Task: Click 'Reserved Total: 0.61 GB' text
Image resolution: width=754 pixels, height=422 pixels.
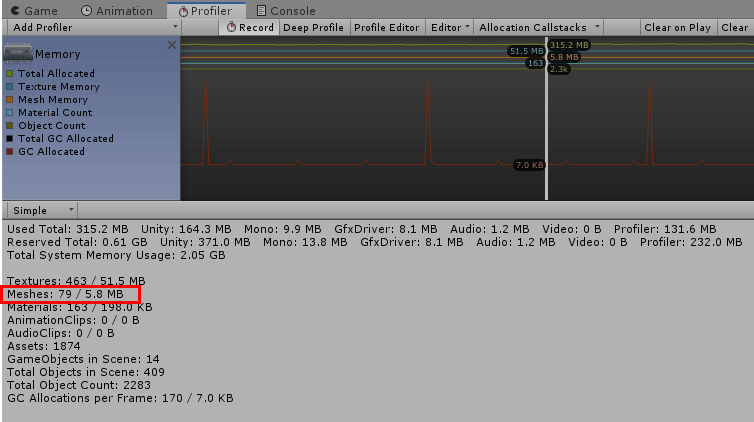Action: coord(77,242)
